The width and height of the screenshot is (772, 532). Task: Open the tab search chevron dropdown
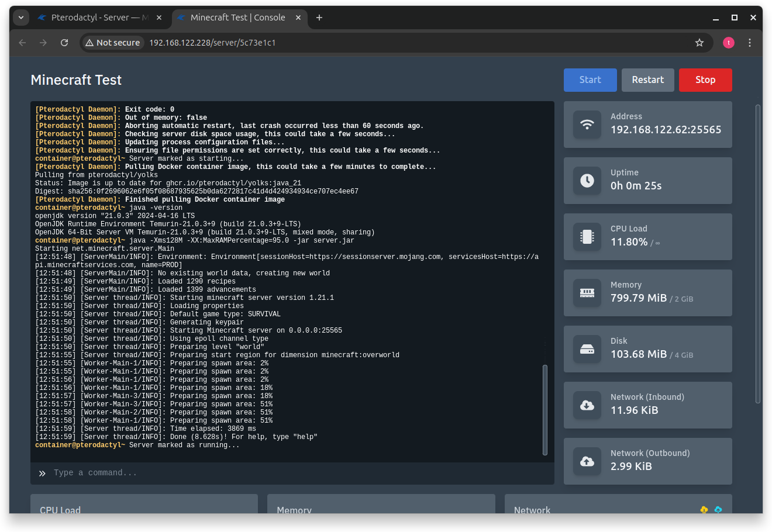20,18
